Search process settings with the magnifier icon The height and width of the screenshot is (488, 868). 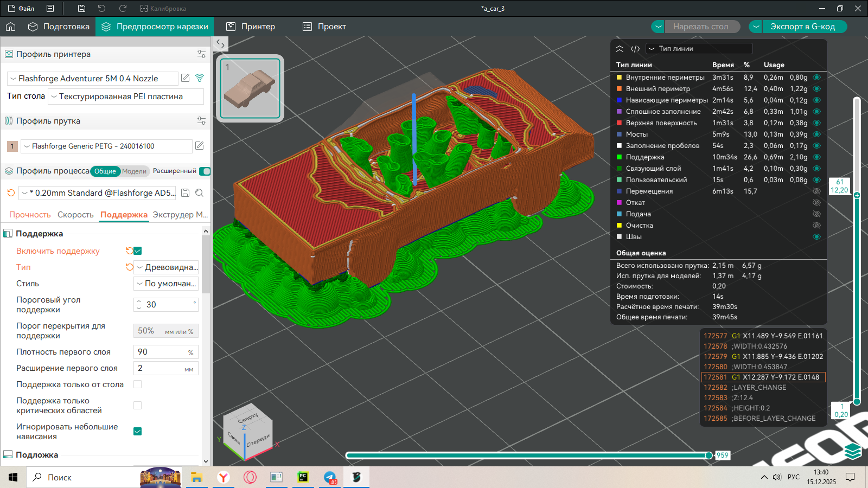200,193
